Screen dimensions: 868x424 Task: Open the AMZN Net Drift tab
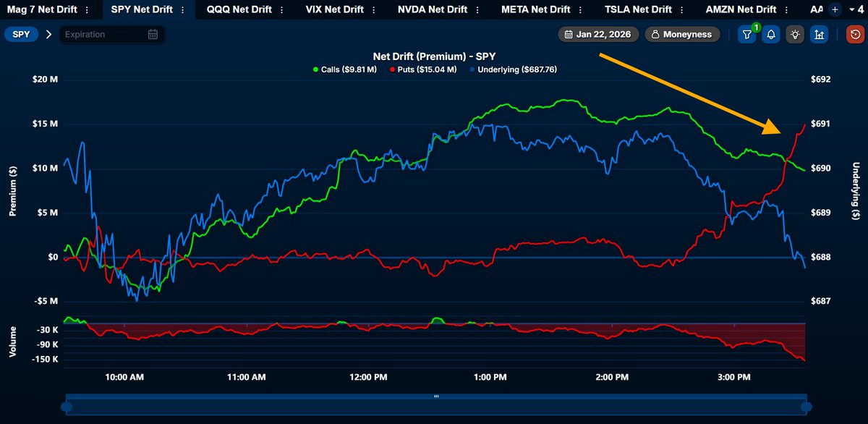coord(741,9)
